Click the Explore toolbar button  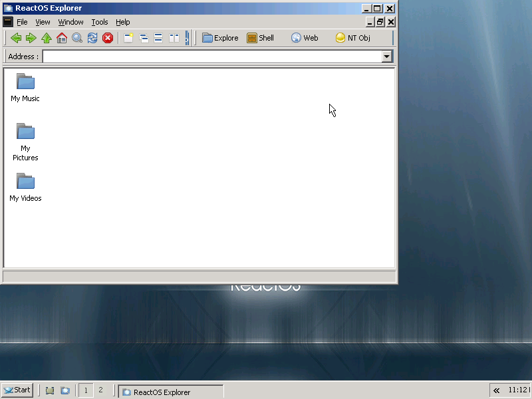[x=221, y=38]
